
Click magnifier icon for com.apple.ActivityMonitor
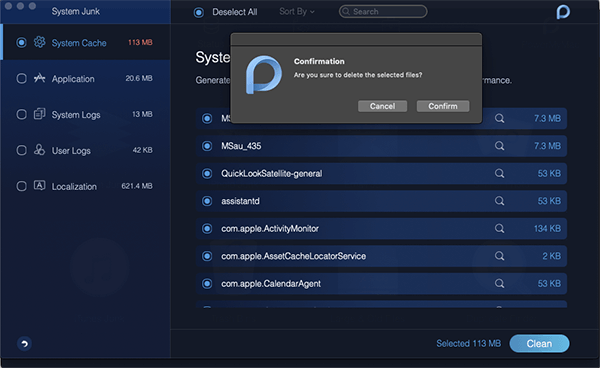click(x=499, y=228)
